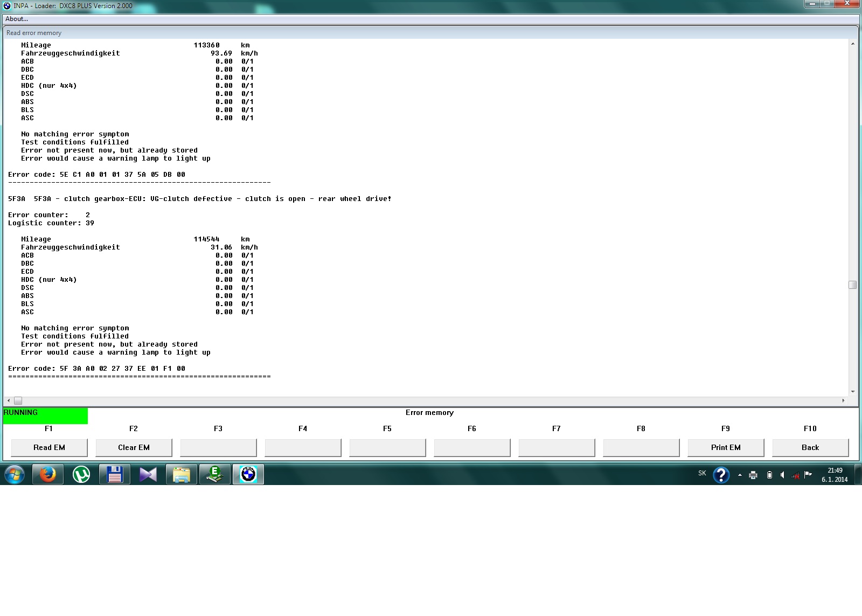This screenshot has width=862, height=616.
Task: Click the horizontal scrollbar right arrow
Action: 843,400
